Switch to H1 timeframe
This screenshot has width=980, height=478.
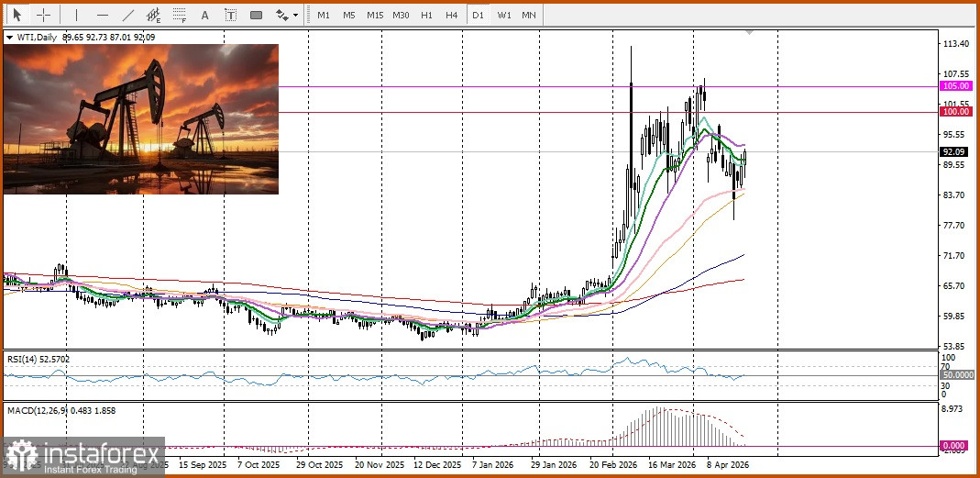click(426, 16)
